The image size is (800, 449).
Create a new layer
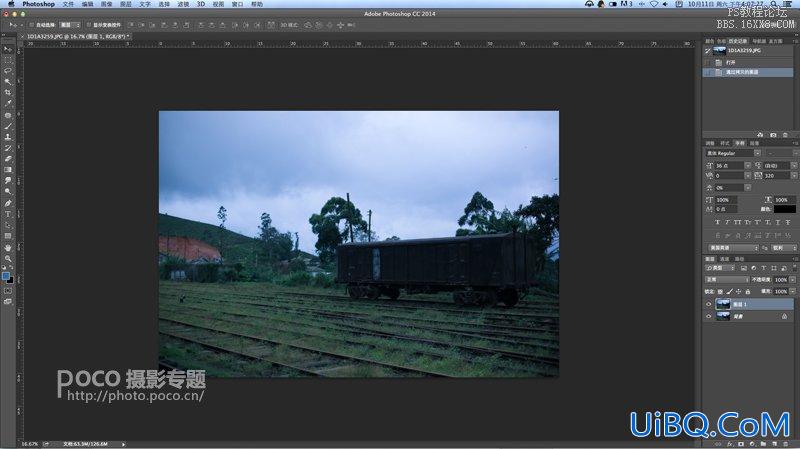click(774, 444)
